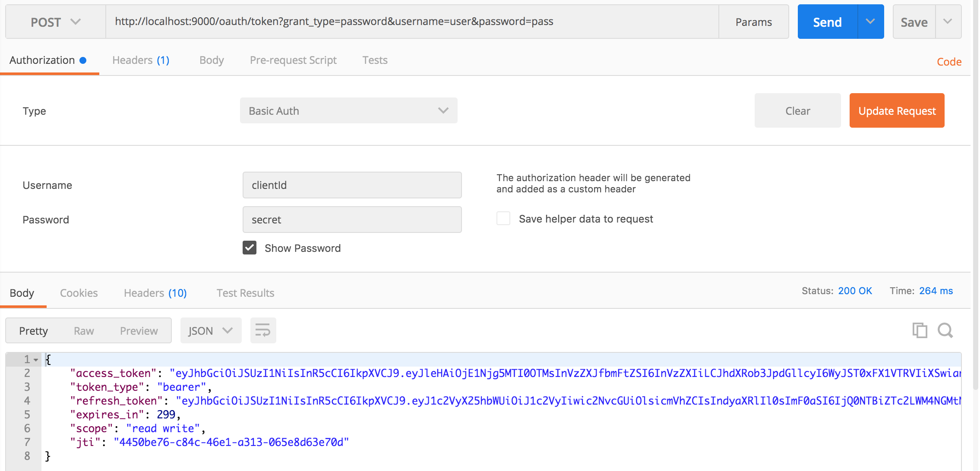Select the Raw response view

pos(84,330)
